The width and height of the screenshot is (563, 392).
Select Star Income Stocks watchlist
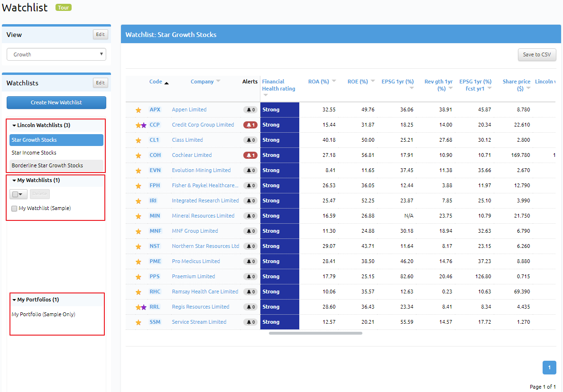[x=56, y=153]
